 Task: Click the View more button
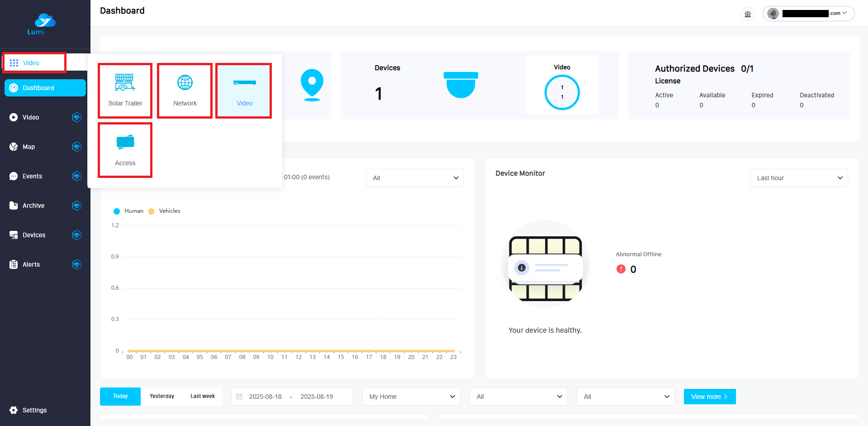click(709, 397)
